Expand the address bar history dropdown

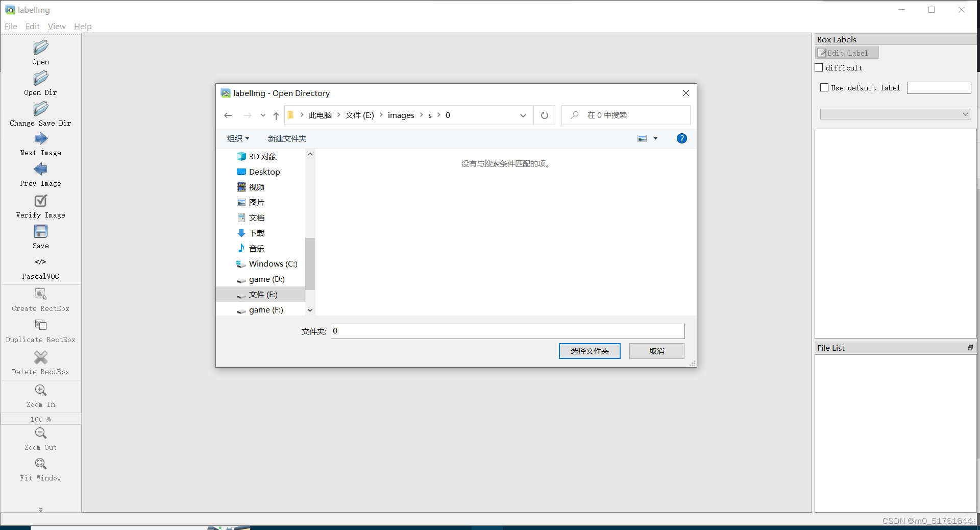(x=523, y=115)
